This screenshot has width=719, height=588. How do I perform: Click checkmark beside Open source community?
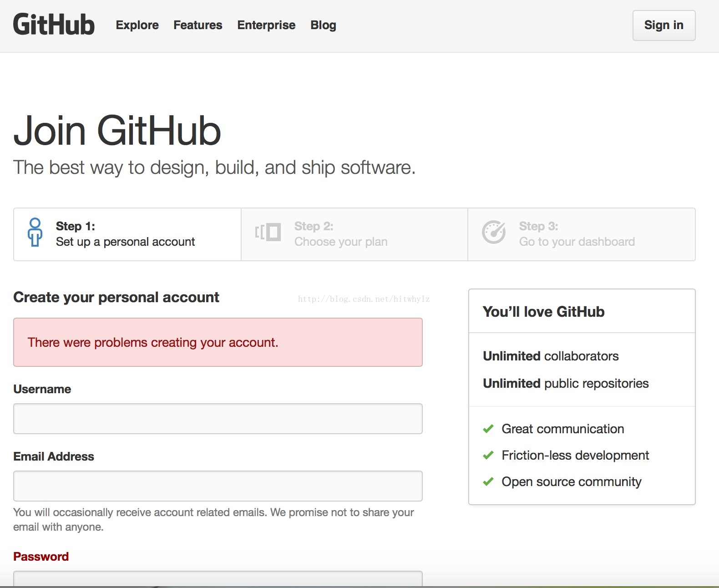pos(488,482)
